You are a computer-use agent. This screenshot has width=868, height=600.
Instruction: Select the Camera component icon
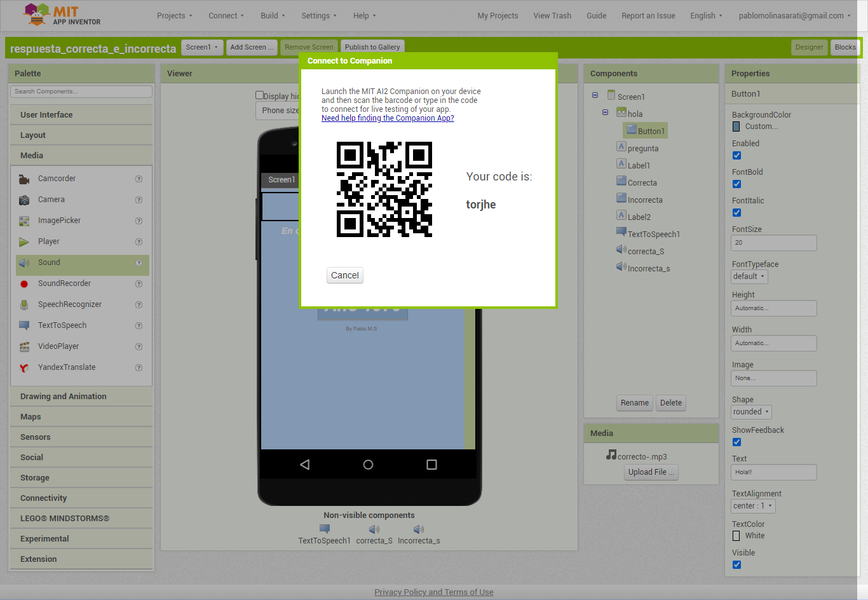tap(24, 200)
